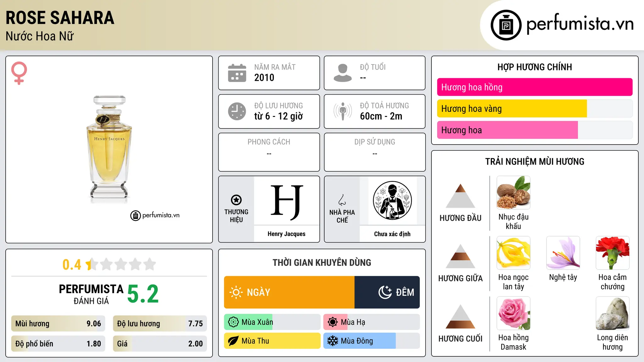
Task: Click the Hương hoa hồng accord bar
Action: point(535,87)
